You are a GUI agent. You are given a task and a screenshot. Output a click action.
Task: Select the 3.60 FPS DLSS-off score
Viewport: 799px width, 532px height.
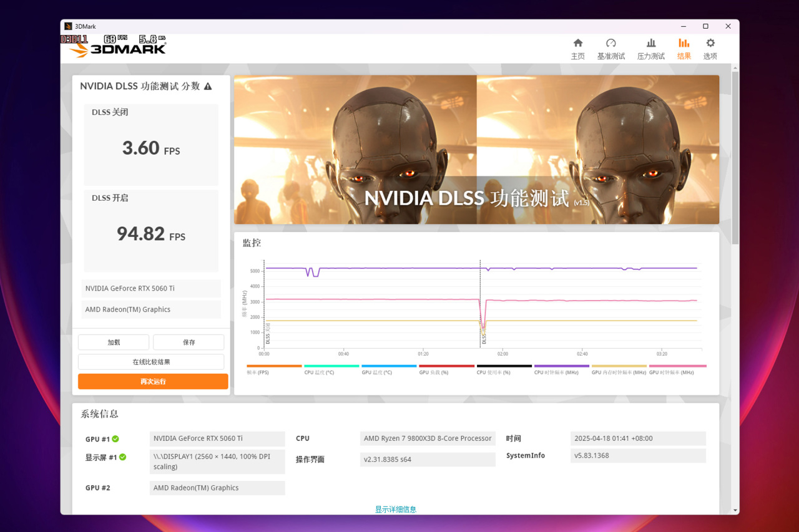pos(151,148)
